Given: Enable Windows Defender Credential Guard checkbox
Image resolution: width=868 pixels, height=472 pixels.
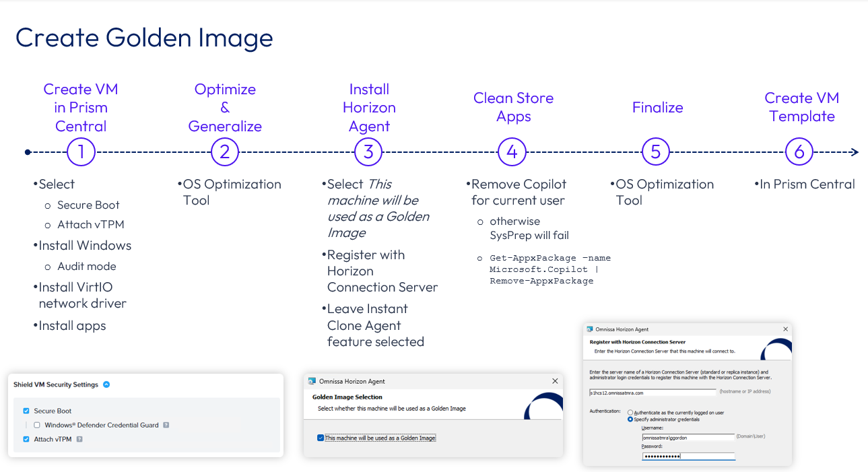Looking at the screenshot, I should (x=37, y=425).
